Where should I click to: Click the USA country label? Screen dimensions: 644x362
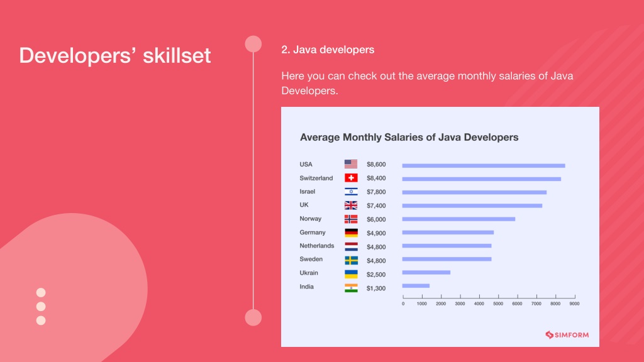[x=306, y=164]
